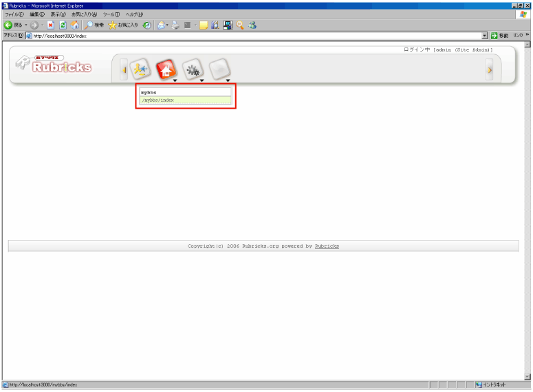Expand the address bar dropdown
The image size is (533, 392).
click(x=485, y=36)
